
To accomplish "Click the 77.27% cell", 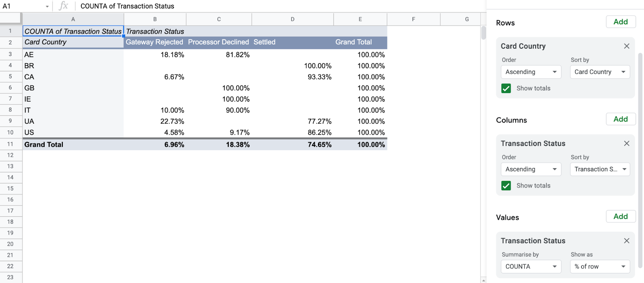I will [x=293, y=121].
